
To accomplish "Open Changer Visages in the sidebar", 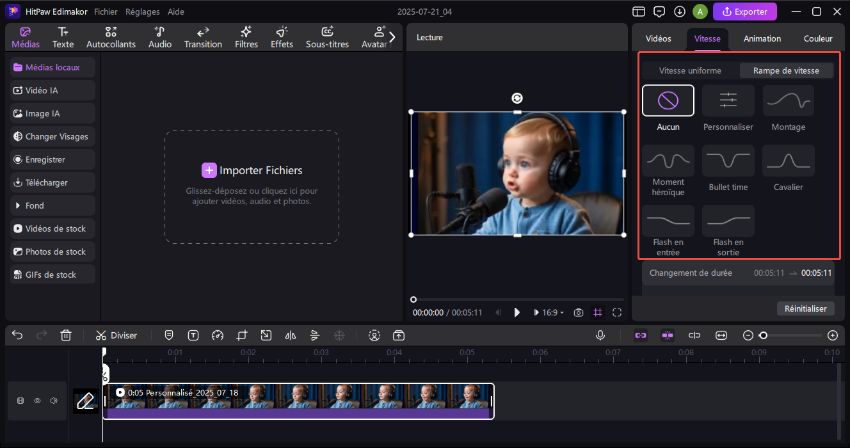I will 52,137.
